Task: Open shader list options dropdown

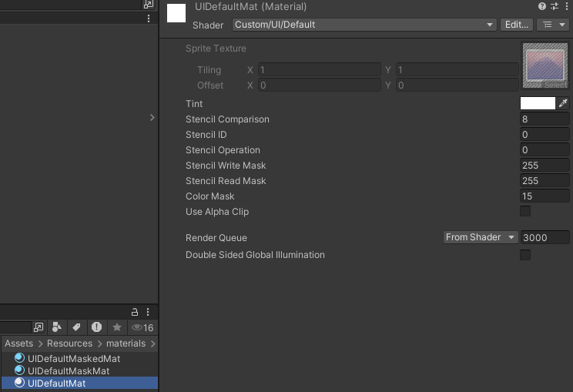Action: coord(552,25)
